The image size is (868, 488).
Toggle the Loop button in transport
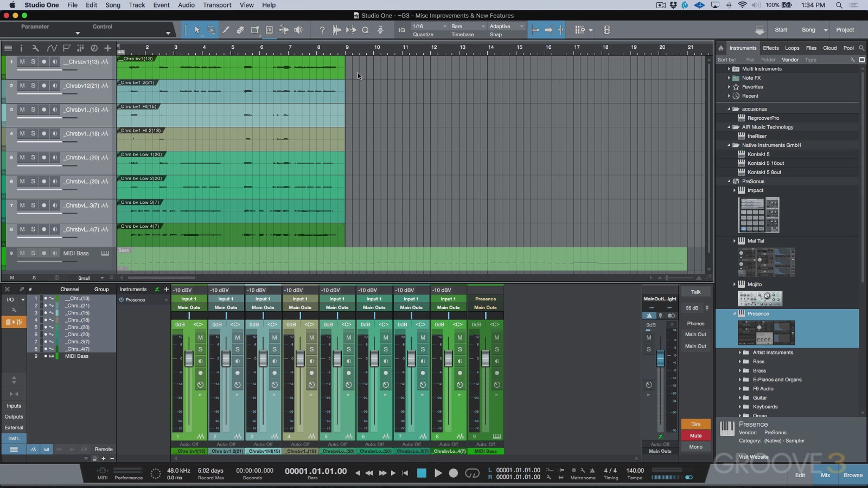coord(472,473)
